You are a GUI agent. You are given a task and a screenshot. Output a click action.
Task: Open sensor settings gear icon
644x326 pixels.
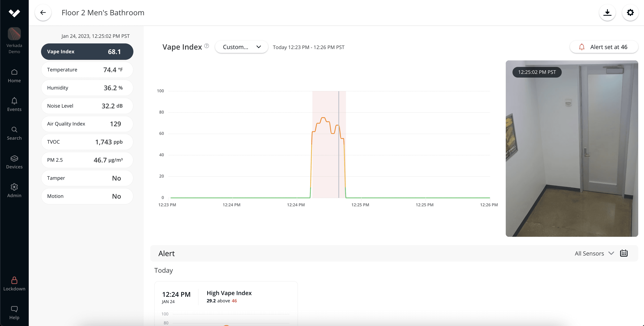(x=630, y=13)
